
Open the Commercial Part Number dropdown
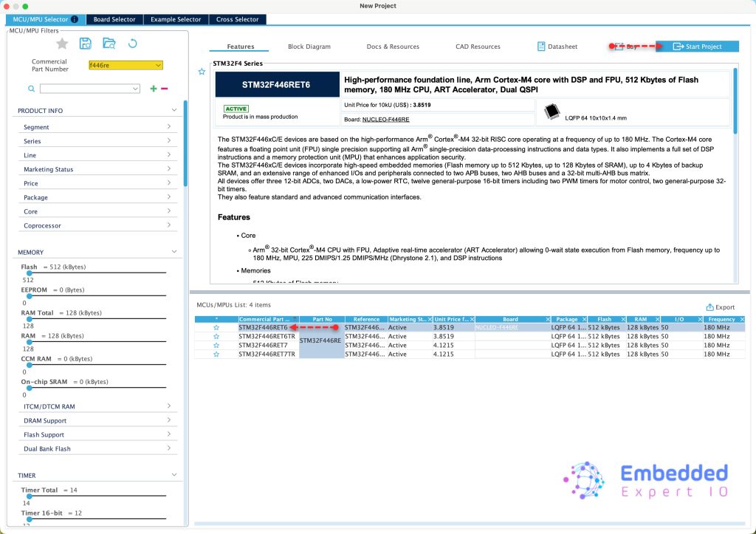point(159,66)
